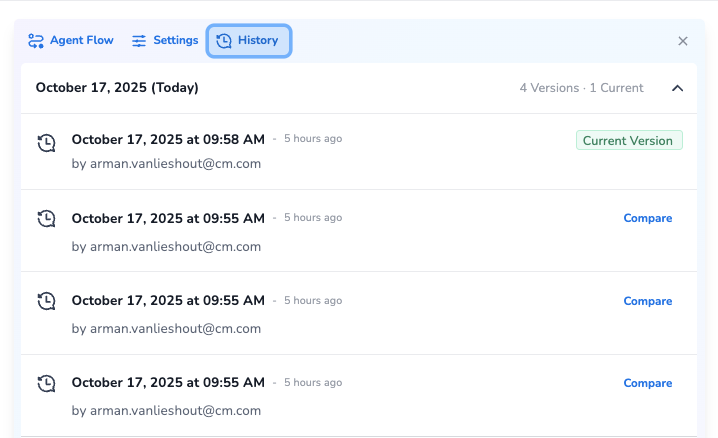Click history icon beside the 09:58 AM version

(46, 142)
